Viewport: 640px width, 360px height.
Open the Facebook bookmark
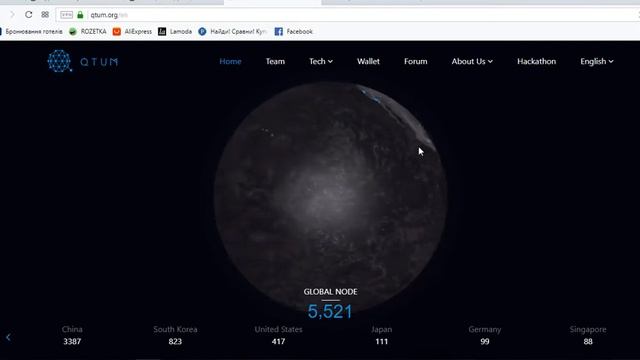click(294, 31)
